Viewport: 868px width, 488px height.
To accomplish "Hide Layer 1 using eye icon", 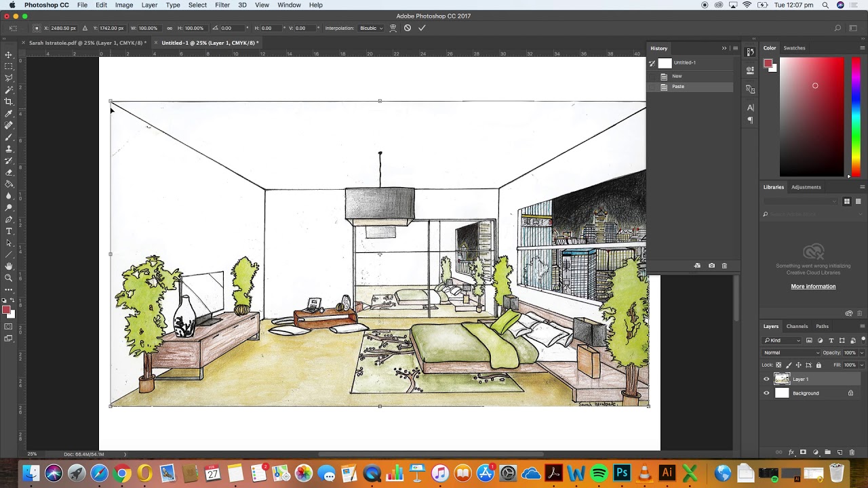I will click(766, 380).
